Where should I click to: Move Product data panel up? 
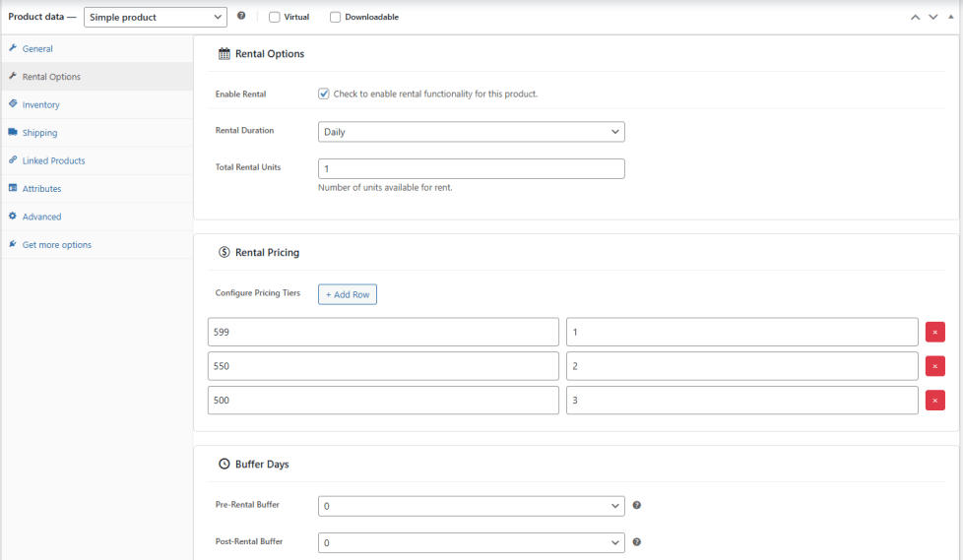(x=916, y=17)
